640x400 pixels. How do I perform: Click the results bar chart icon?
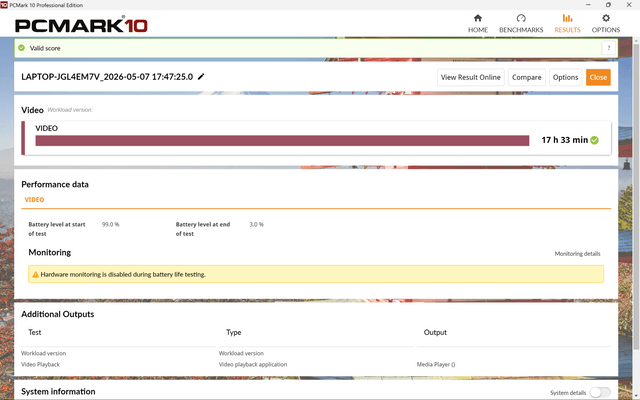567,18
